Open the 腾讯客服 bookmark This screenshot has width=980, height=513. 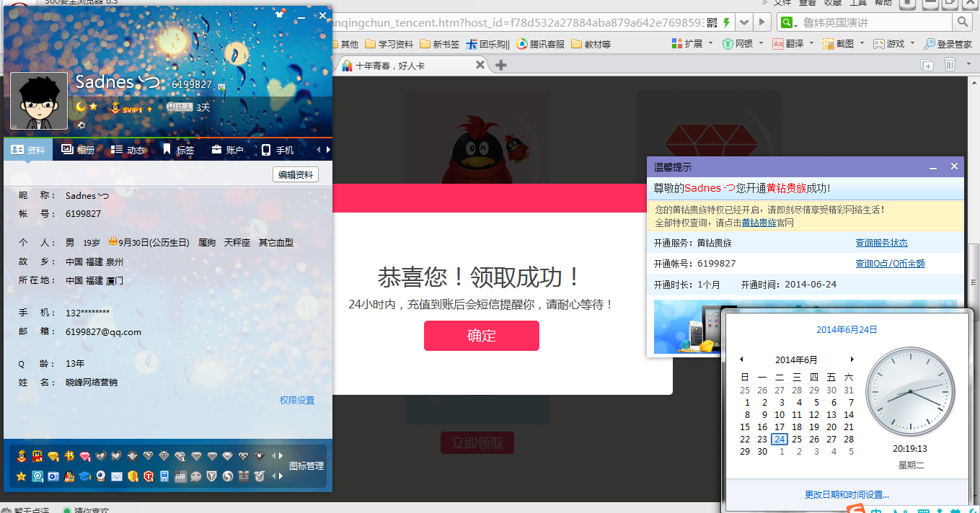(x=540, y=44)
